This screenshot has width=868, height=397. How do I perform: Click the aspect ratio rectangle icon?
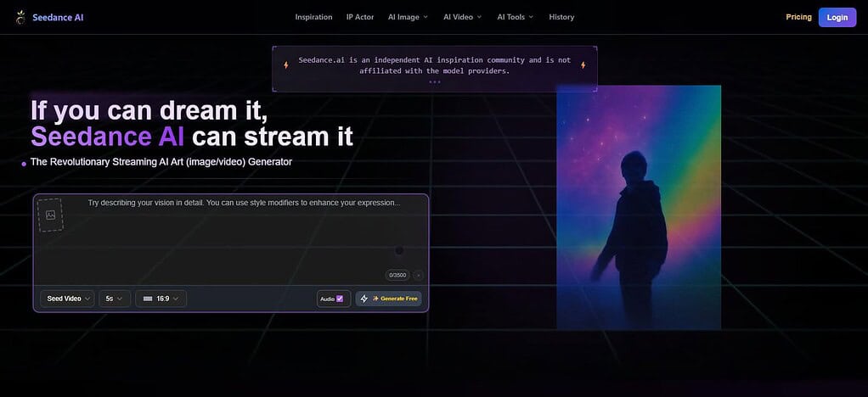coord(148,299)
